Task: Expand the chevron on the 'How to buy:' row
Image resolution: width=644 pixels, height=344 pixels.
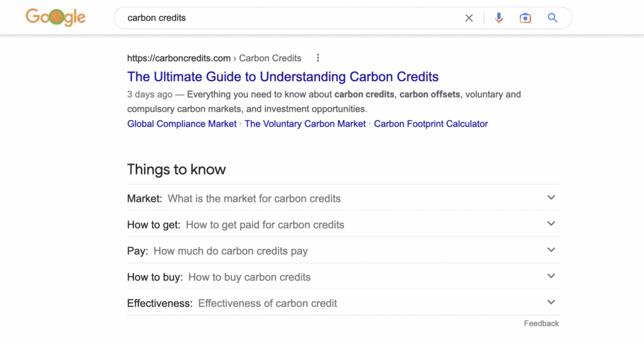Action: (551, 276)
